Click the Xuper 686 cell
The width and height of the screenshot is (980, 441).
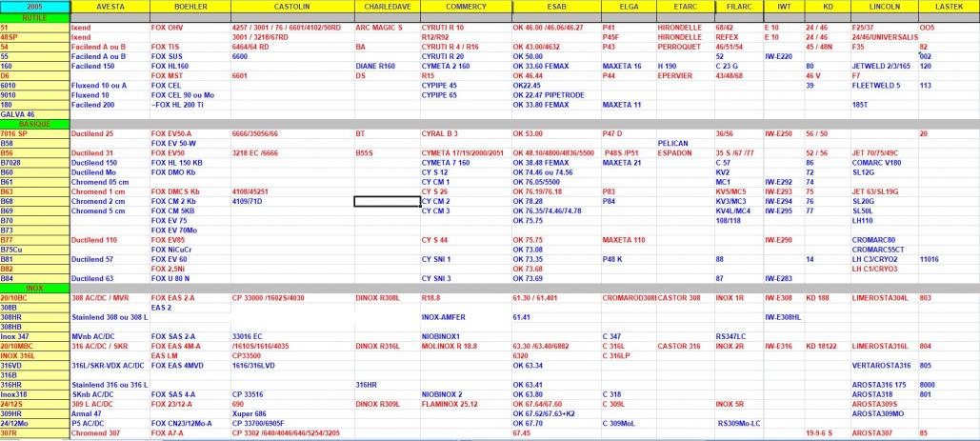tap(250, 413)
